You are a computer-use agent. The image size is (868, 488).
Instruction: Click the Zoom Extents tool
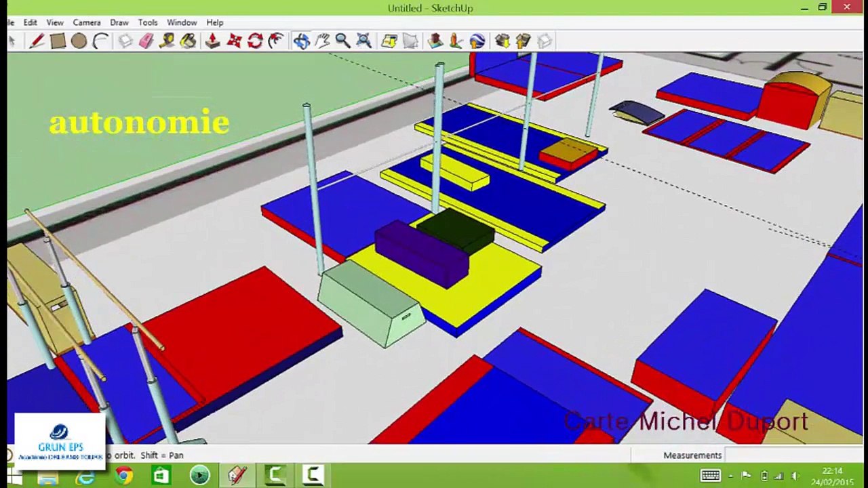[x=364, y=41]
